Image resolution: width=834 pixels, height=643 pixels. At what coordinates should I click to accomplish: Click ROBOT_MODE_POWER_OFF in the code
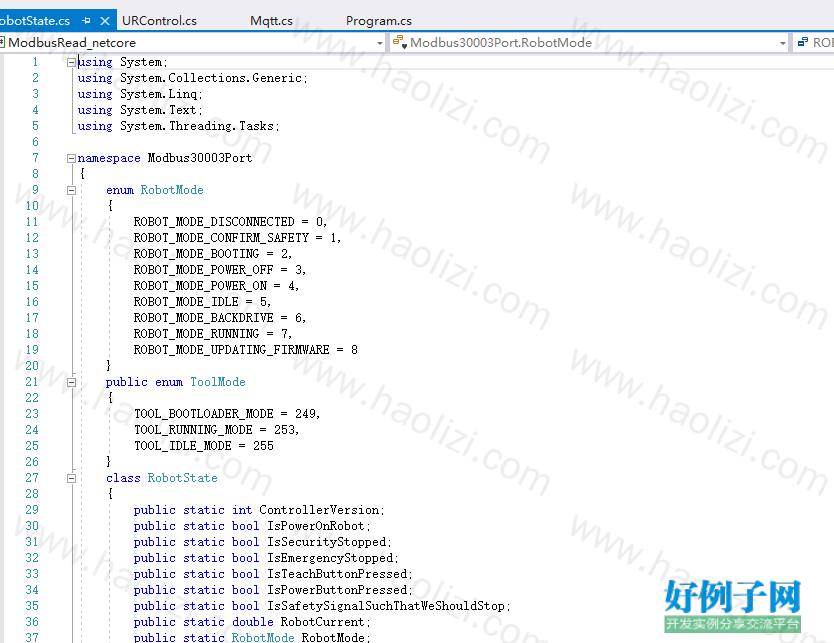(203, 270)
